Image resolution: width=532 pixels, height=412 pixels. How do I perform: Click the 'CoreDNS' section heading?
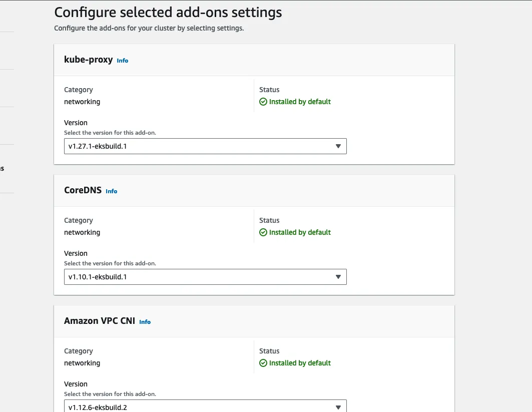click(x=83, y=190)
